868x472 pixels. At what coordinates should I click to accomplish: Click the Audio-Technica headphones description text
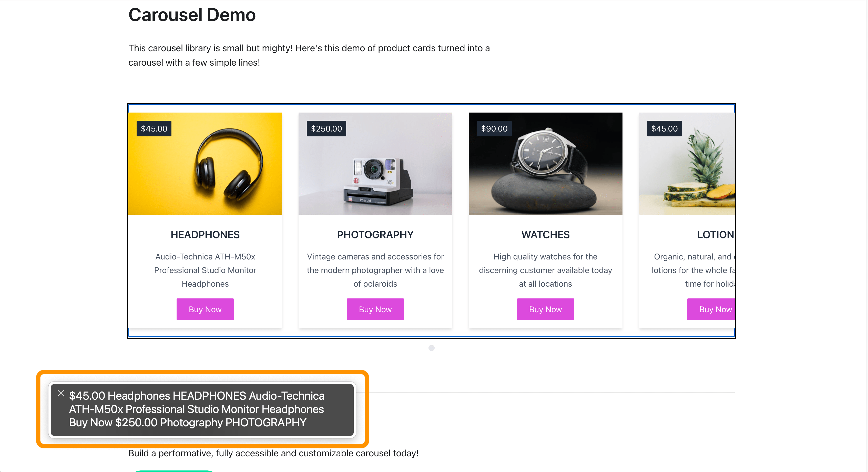205,270
